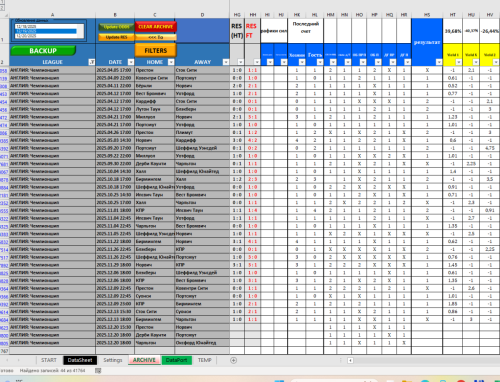The height and width of the screenshot is (382, 500).
Task: Open the Гость column filter dropdown
Action: click(x=320, y=62)
